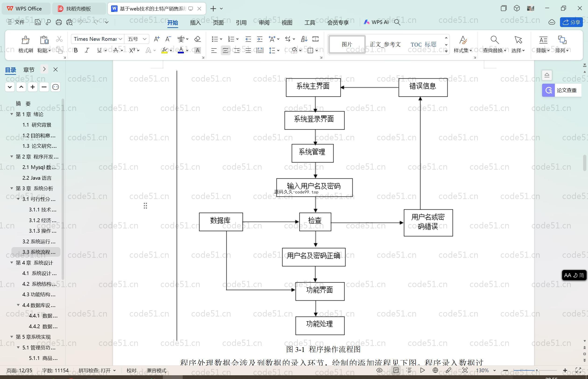
Task: Click the eye reading mode icon in status bar
Action: coord(379,370)
